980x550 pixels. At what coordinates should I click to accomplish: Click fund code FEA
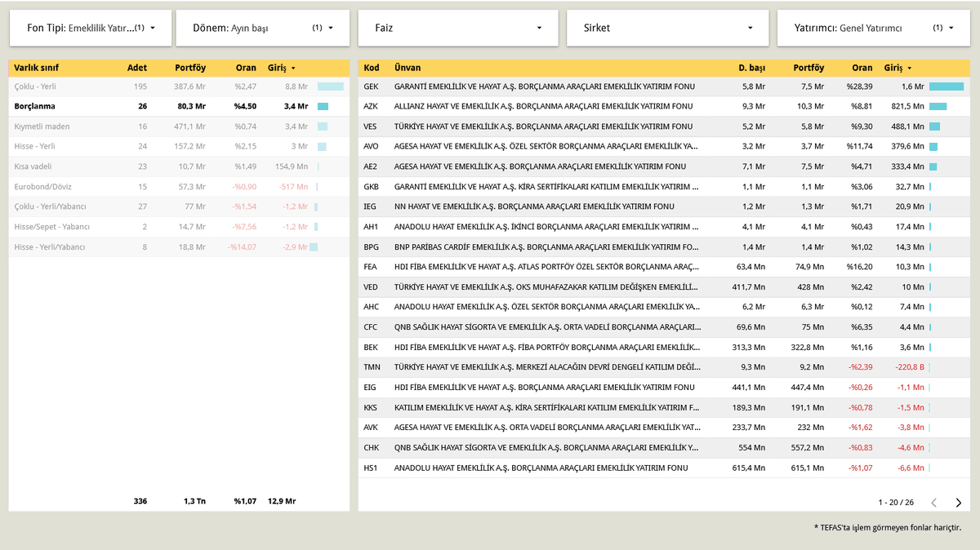[371, 267]
